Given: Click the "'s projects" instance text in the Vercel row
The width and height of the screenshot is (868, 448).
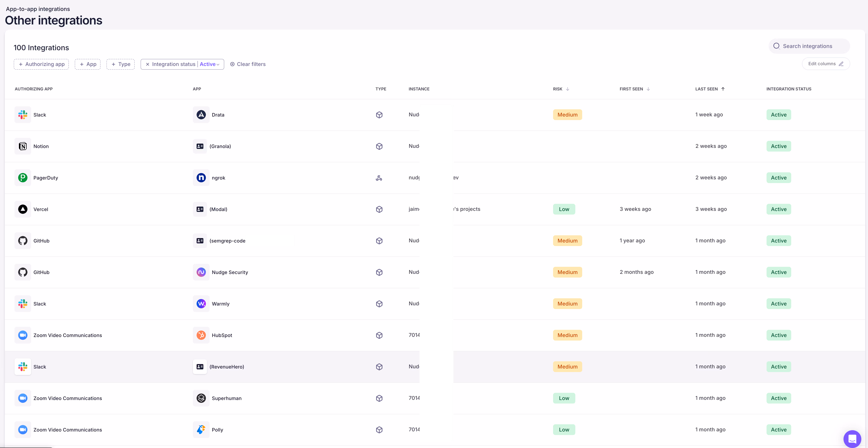Looking at the screenshot, I should [467, 209].
